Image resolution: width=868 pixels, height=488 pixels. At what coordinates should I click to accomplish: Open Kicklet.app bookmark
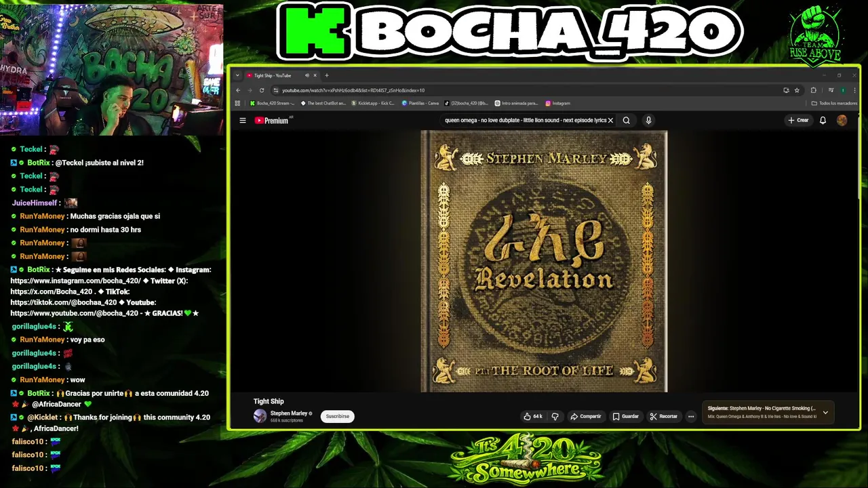[x=372, y=103]
